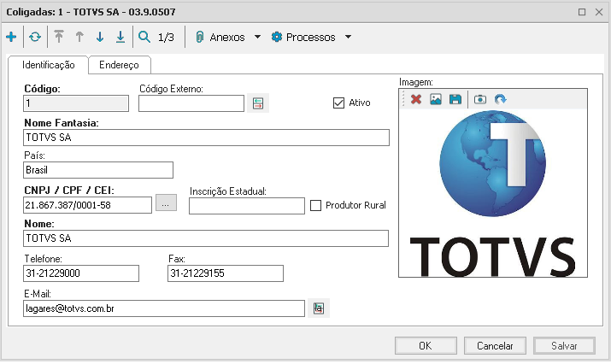This screenshot has height=364, width=611.
Task: Close the Coligadas window
Action: coord(599,12)
